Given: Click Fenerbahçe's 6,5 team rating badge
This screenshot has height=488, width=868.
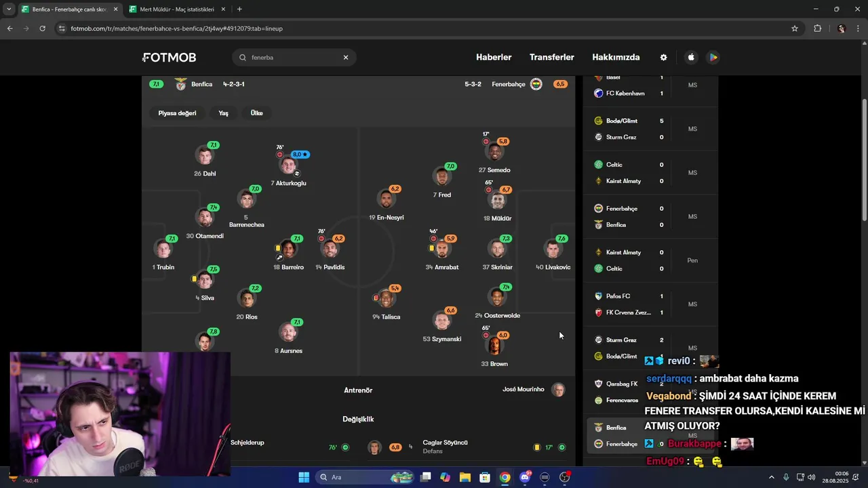Looking at the screenshot, I should (x=560, y=84).
